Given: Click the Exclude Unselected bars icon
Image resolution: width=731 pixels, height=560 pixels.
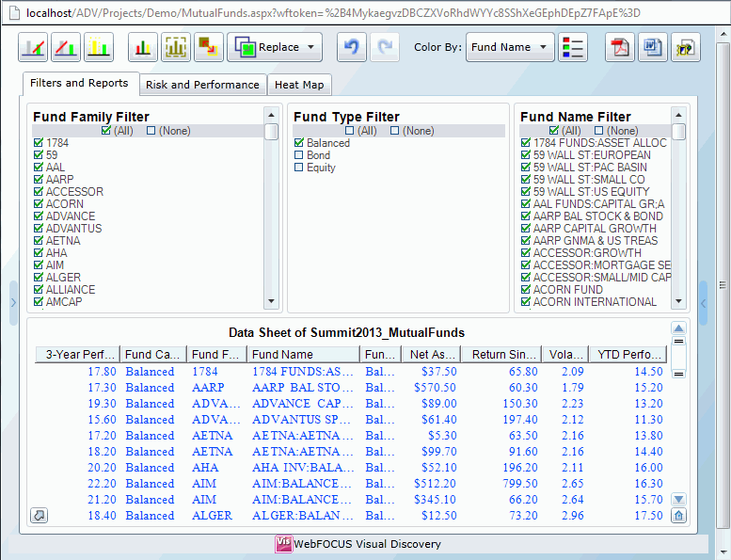Looking at the screenshot, I should pos(66,47).
